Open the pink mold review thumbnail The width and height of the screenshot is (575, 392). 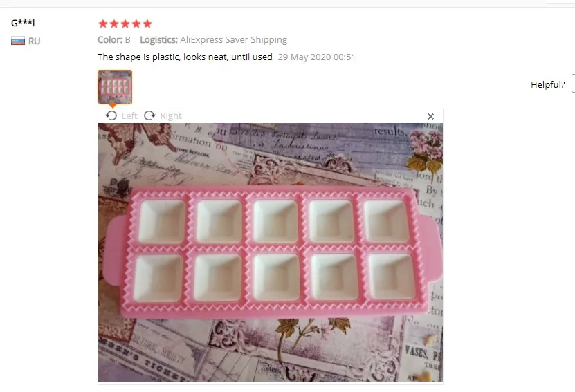[115, 87]
